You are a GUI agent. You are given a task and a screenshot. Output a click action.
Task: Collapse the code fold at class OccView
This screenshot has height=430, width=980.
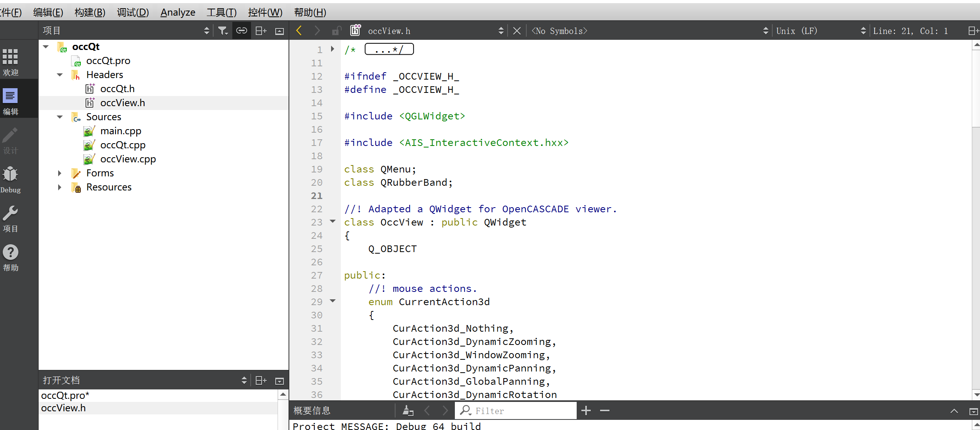point(333,221)
